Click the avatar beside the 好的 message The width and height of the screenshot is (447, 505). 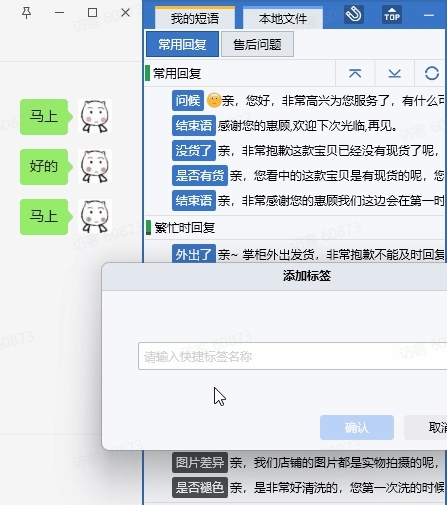(x=95, y=166)
